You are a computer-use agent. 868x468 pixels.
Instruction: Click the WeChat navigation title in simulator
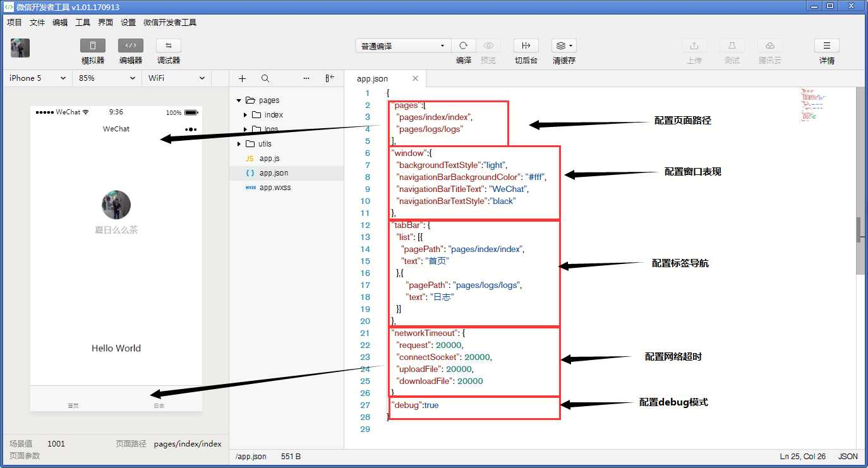click(x=116, y=129)
